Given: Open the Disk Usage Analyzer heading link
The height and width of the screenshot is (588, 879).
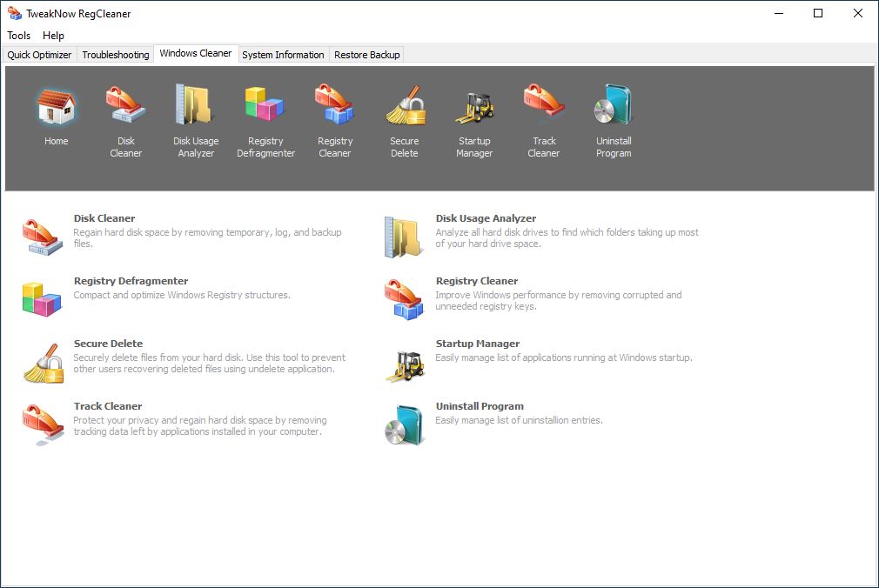Looking at the screenshot, I should pyautogui.click(x=486, y=218).
